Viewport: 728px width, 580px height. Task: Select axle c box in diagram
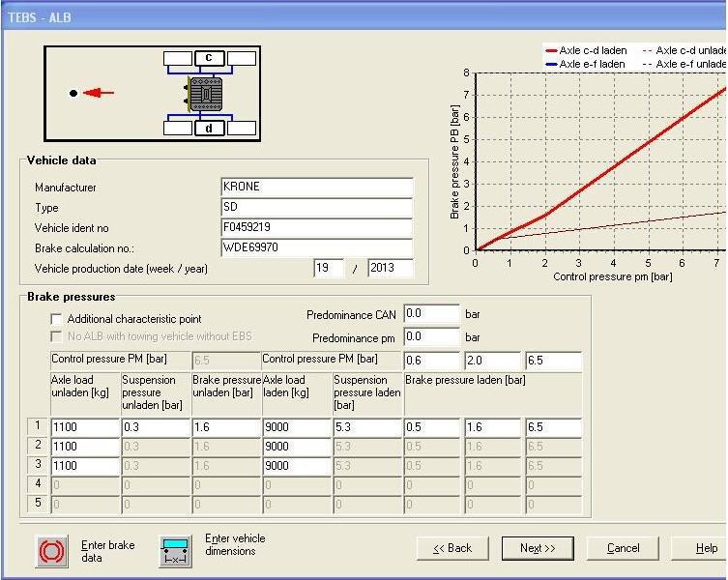click(x=210, y=58)
